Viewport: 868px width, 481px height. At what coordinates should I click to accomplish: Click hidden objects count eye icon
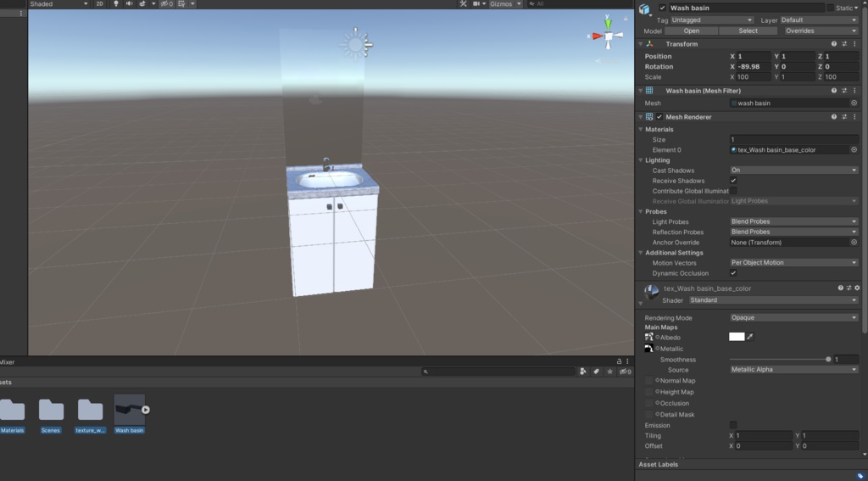coord(166,3)
